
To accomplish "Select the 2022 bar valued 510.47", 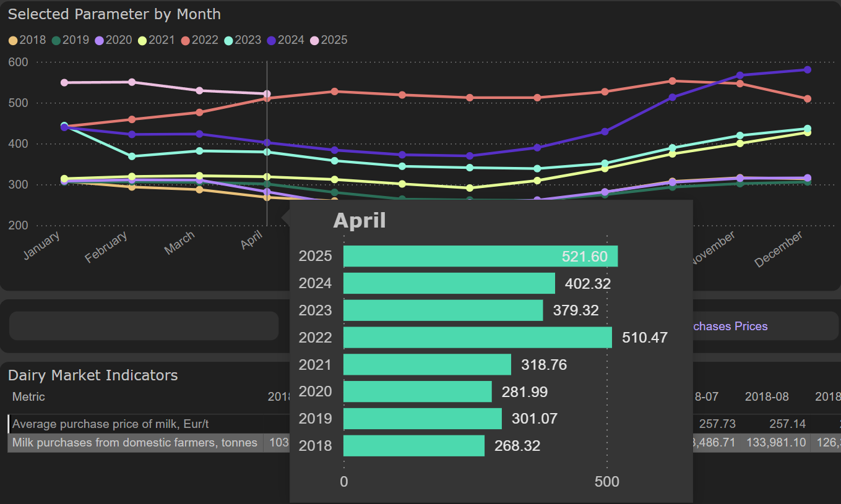I will click(x=477, y=338).
